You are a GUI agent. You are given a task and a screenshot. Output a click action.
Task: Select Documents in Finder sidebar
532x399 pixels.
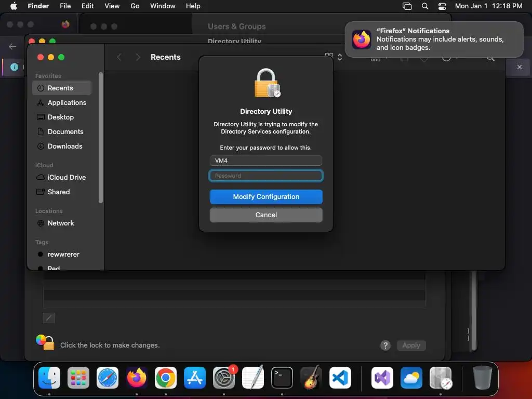62,131
